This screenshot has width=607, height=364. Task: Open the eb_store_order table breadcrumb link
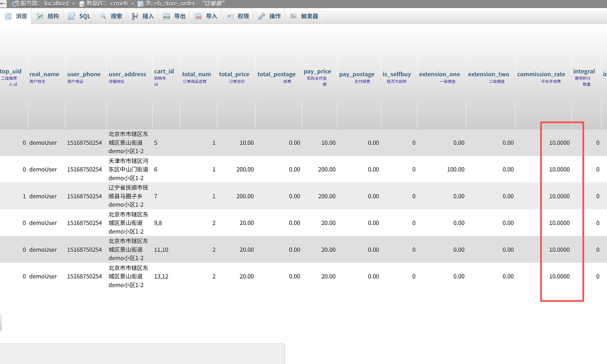[x=174, y=3]
